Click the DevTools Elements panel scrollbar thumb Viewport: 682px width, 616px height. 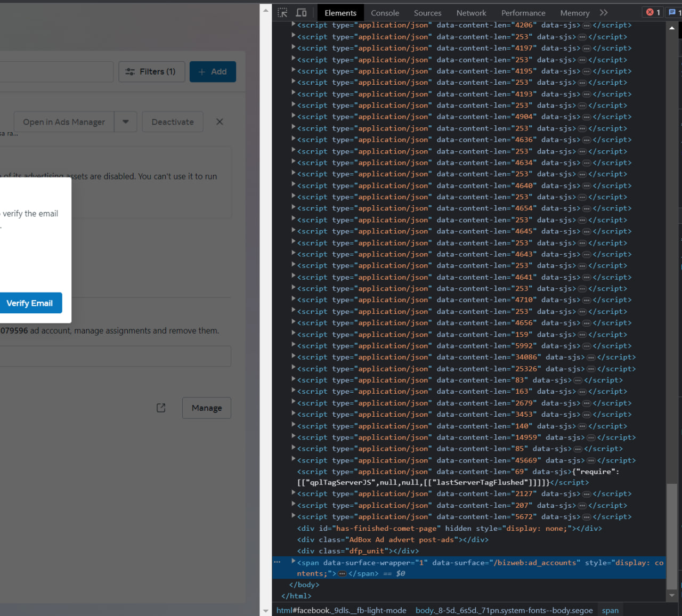point(672,536)
